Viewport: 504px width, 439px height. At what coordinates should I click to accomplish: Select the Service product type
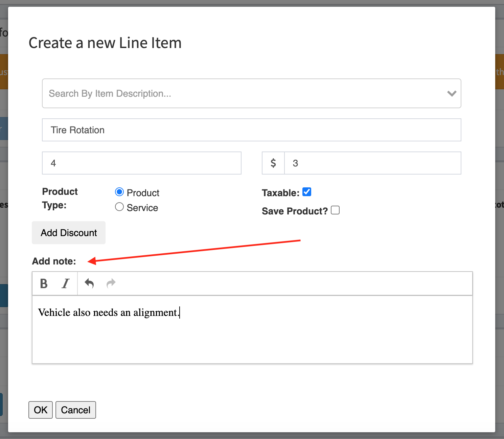119,207
